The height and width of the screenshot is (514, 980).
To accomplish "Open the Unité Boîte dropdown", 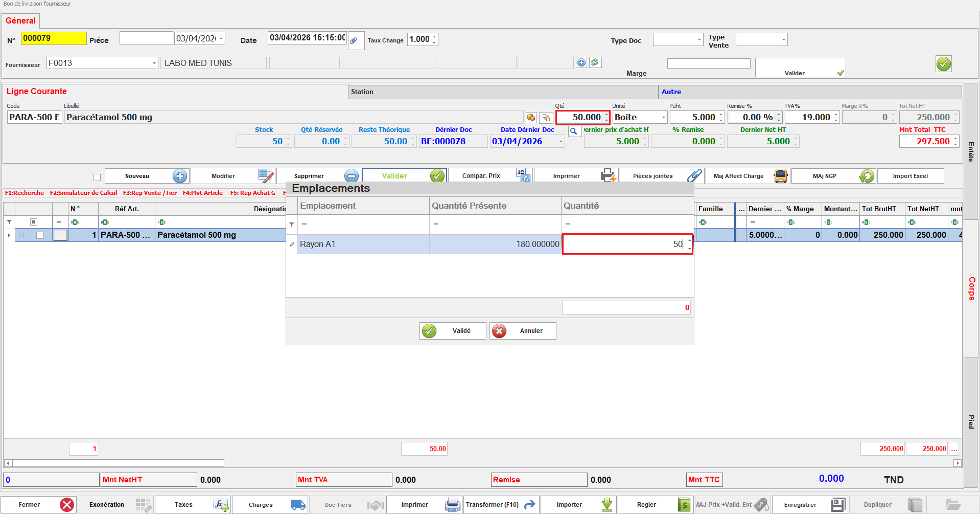I will pos(663,118).
